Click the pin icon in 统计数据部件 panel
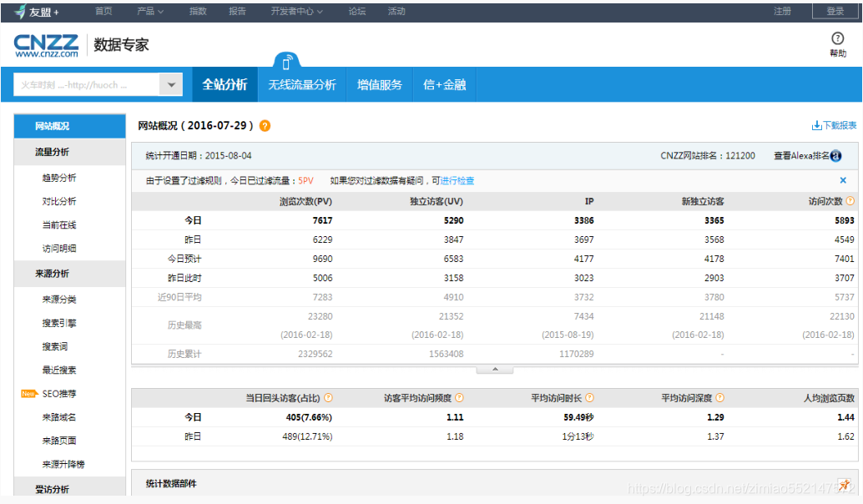Viewport: 863px width, 504px height. click(844, 485)
